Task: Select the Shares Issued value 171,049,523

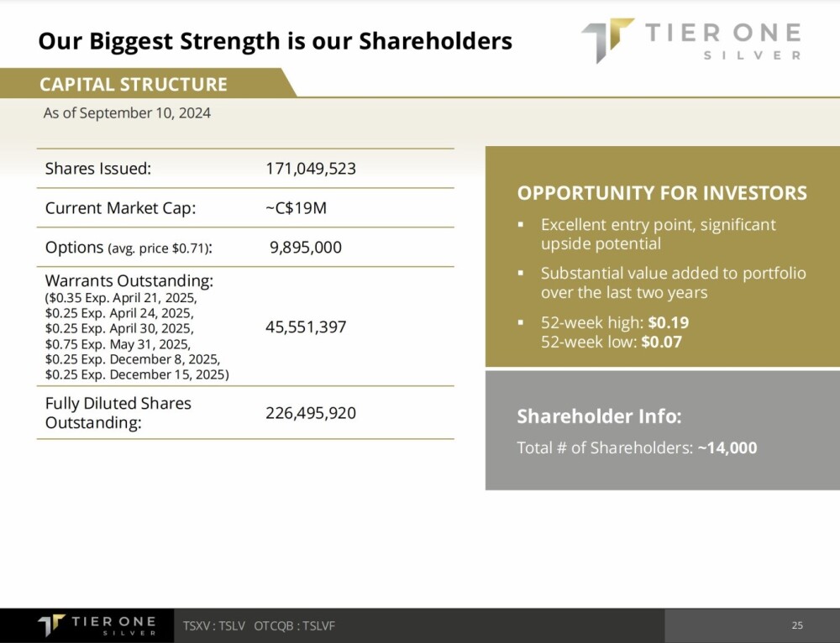Action: tap(311, 169)
